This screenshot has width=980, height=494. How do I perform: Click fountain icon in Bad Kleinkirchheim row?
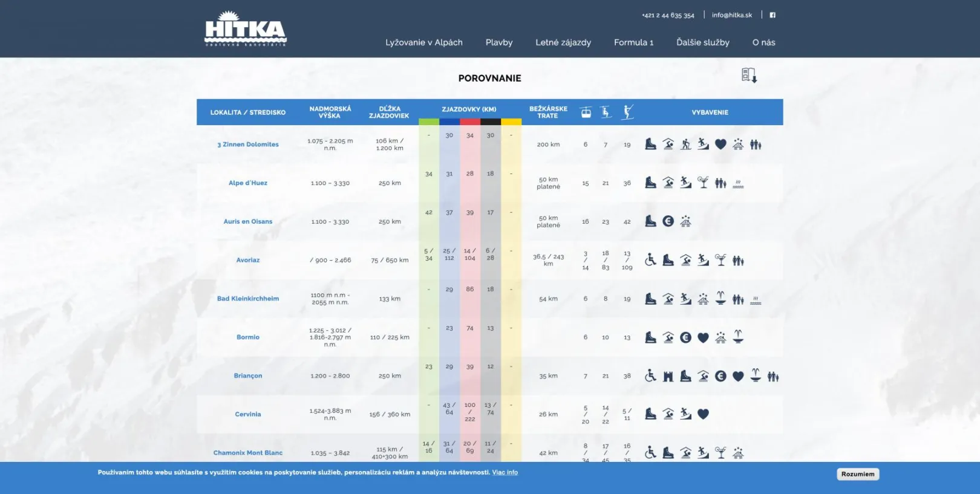point(720,298)
